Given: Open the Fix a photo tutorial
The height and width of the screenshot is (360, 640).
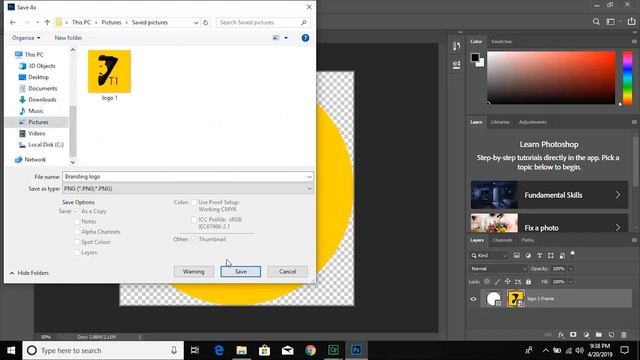Looking at the screenshot, I should 549,223.
